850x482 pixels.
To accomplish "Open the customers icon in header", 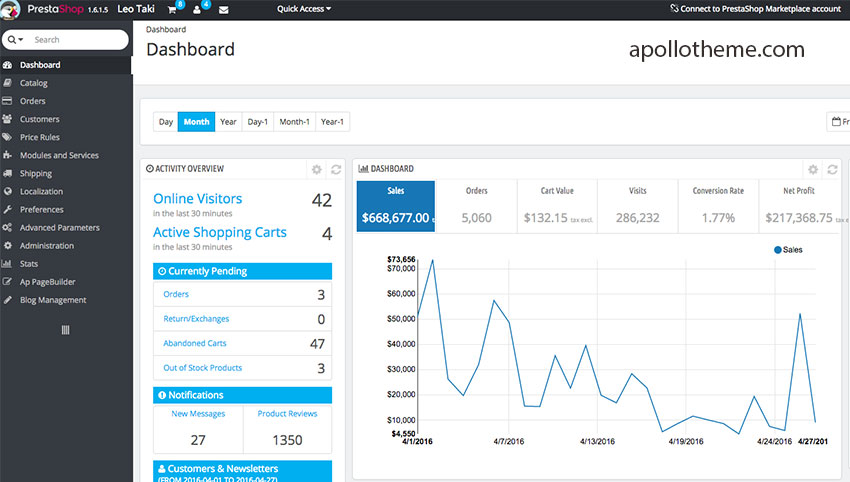I will tap(198, 9).
